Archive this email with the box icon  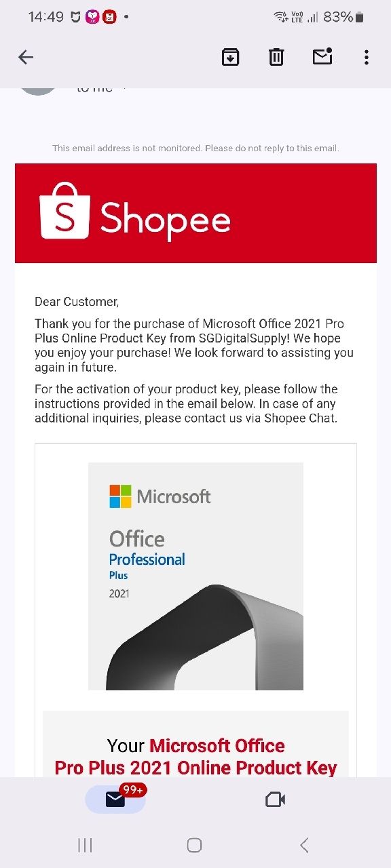point(231,58)
